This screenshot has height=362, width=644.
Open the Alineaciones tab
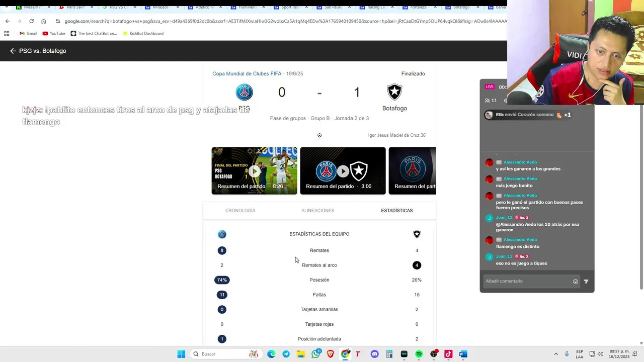317,211
